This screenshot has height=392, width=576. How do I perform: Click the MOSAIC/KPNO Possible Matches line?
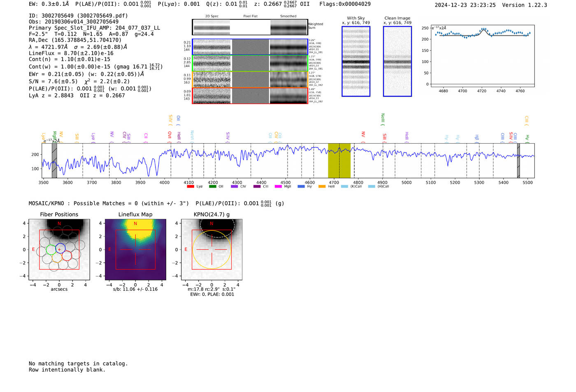(x=156, y=203)
